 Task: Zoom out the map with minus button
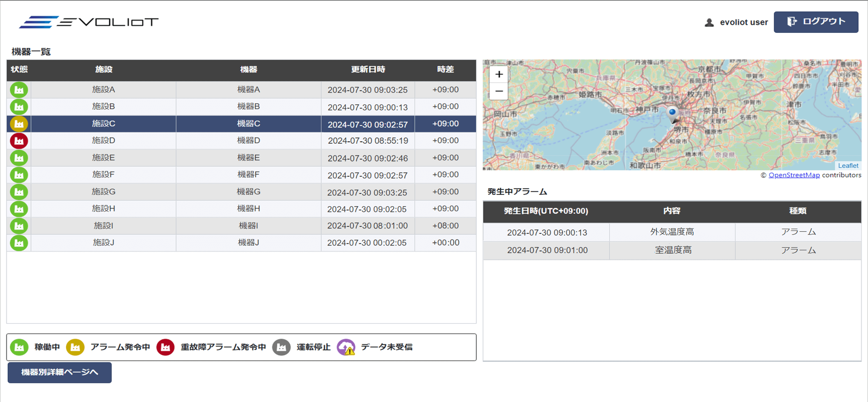pos(499,91)
